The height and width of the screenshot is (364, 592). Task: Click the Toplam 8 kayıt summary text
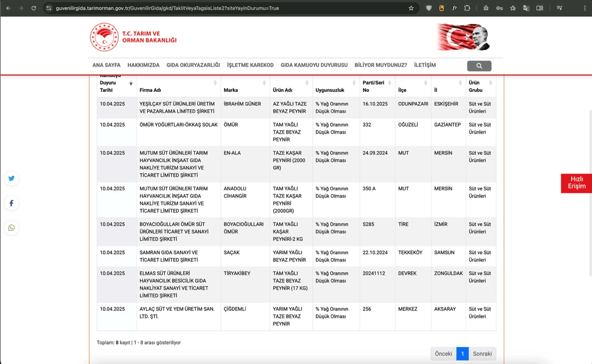coord(139,342)
